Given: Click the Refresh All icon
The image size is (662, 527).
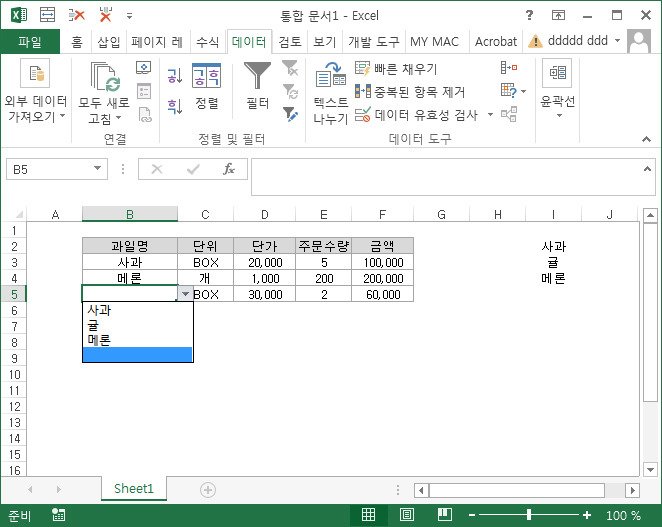Looking at the screenshot, I should [x=105, y=76].
